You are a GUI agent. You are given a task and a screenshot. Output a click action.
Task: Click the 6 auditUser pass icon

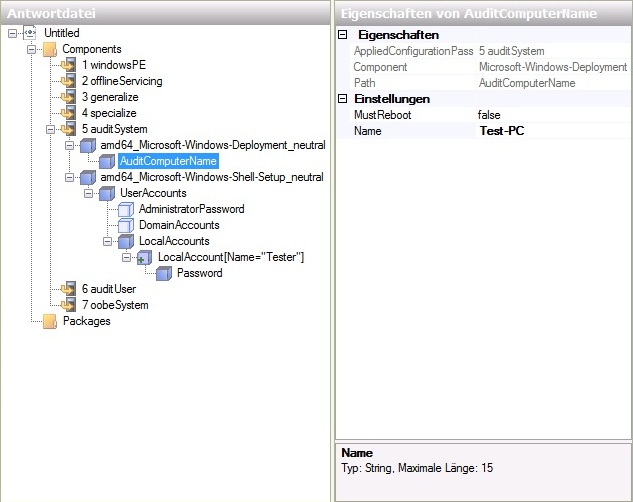pyautogui.click(x=69, y=289)
